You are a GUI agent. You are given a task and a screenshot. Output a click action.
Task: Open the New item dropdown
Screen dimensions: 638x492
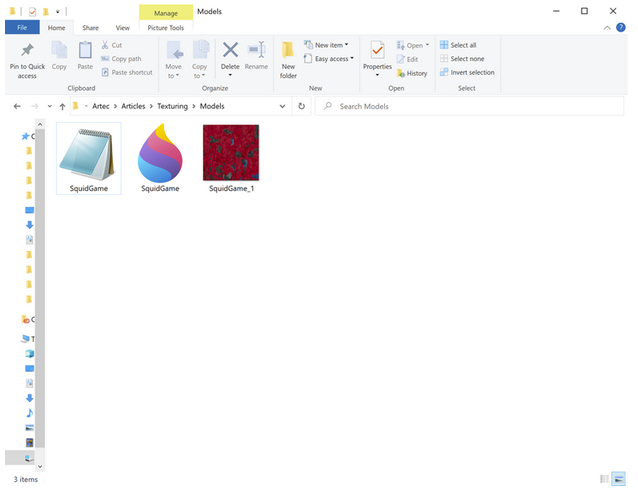[x=326, y=45]
